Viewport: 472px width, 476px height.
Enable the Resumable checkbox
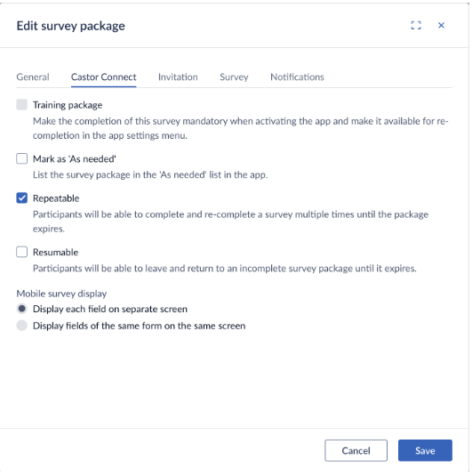pyautogui.click(x=22, y=252)
